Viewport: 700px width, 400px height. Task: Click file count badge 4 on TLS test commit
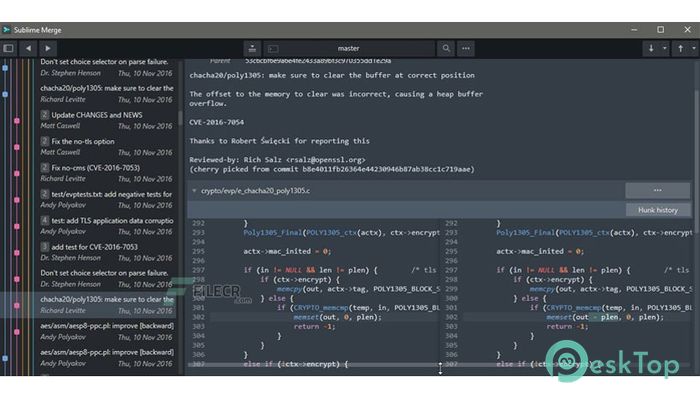45,221
